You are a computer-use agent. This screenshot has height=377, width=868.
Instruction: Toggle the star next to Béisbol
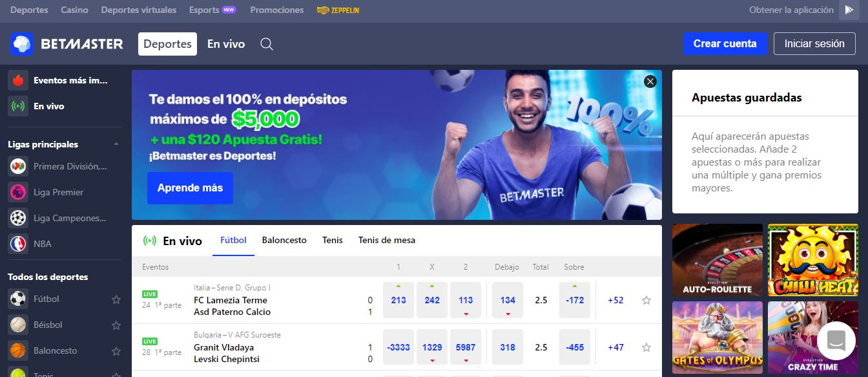tap(116, 325)
